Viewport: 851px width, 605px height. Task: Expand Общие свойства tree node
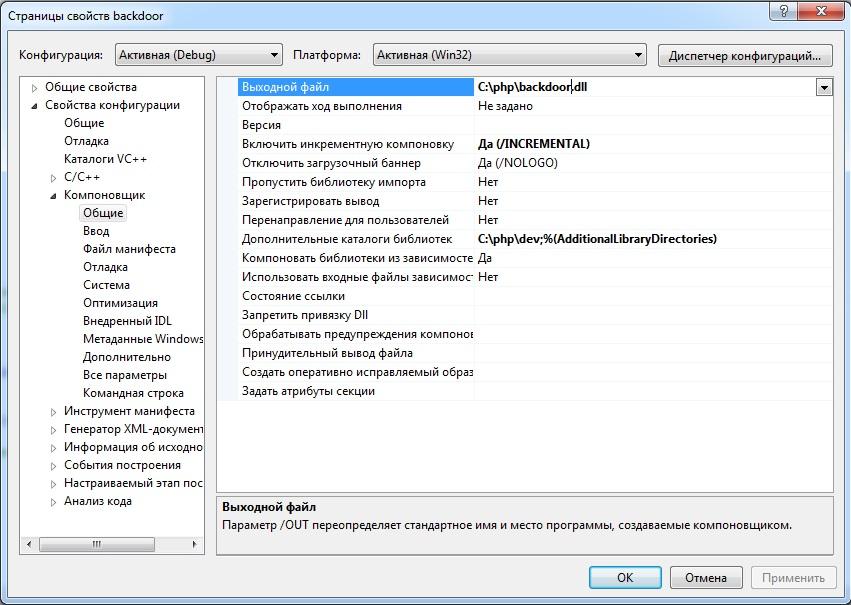tap(34, 87)
